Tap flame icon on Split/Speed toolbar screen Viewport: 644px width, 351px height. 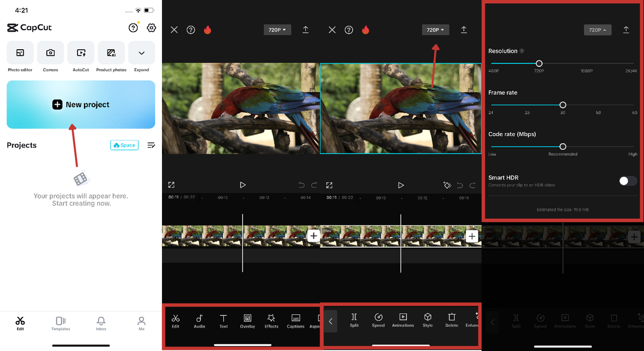365,30
